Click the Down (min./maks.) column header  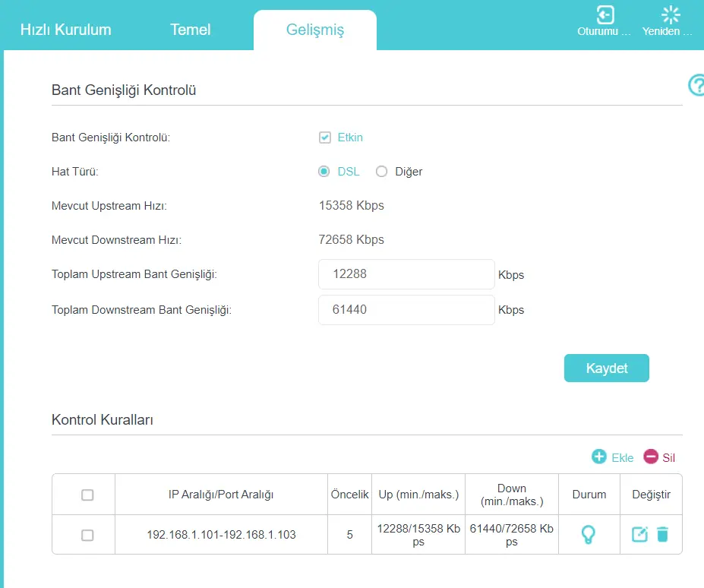pyautogui.click(x=512, y=495)
